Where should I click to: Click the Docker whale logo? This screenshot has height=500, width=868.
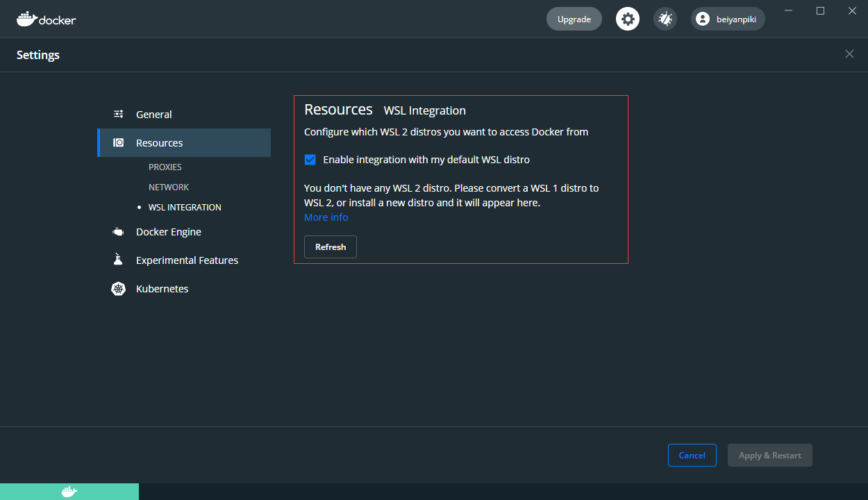click(x=46, y=19)
